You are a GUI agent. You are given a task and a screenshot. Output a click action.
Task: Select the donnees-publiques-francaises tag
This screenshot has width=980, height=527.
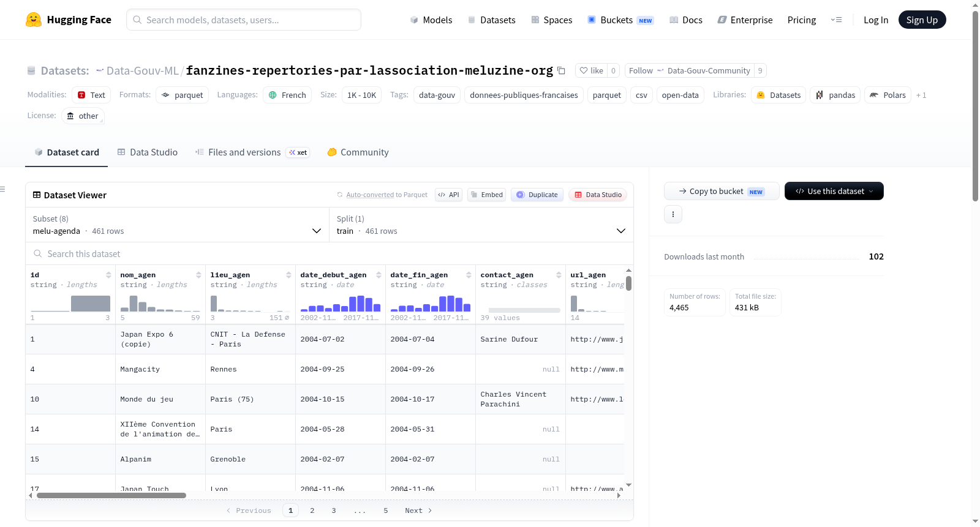pyautogui.click(x=524, y=95)
